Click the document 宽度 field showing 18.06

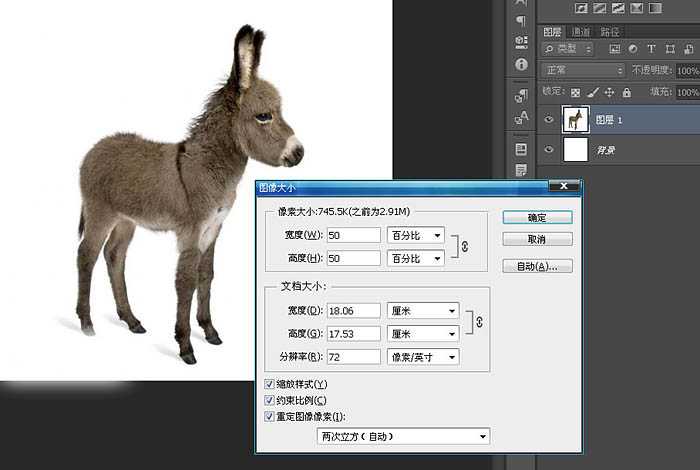coord(353,311)
